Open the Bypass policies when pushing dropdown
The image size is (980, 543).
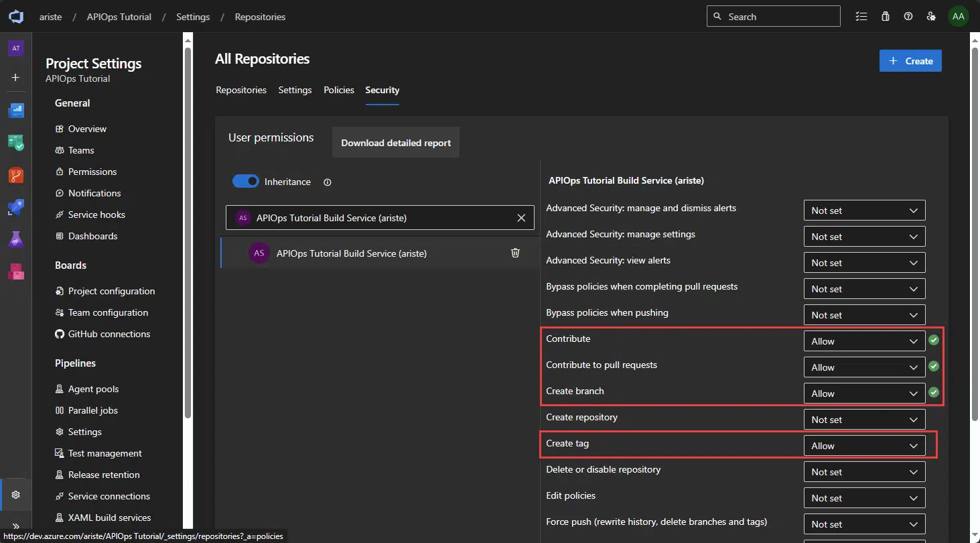(864, 314)
